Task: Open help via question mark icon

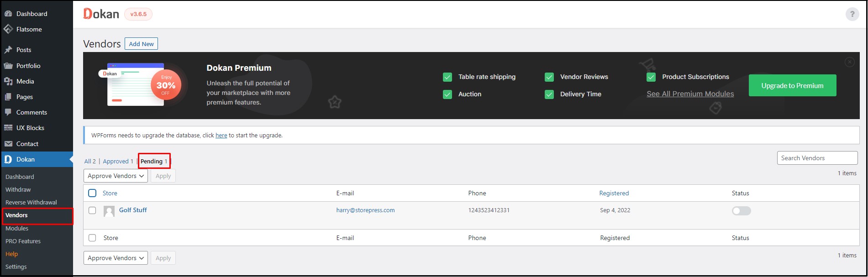Action: (852, 14)
